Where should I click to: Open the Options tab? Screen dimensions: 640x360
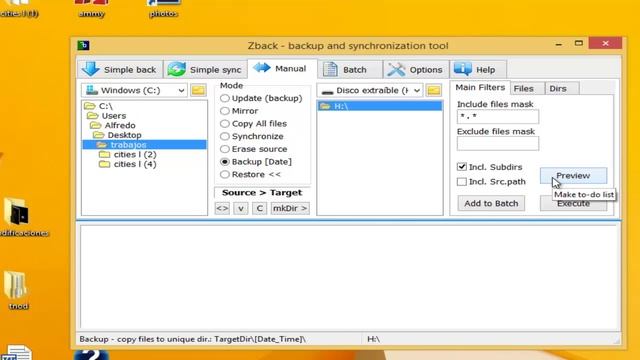click(x=416, y=69)
